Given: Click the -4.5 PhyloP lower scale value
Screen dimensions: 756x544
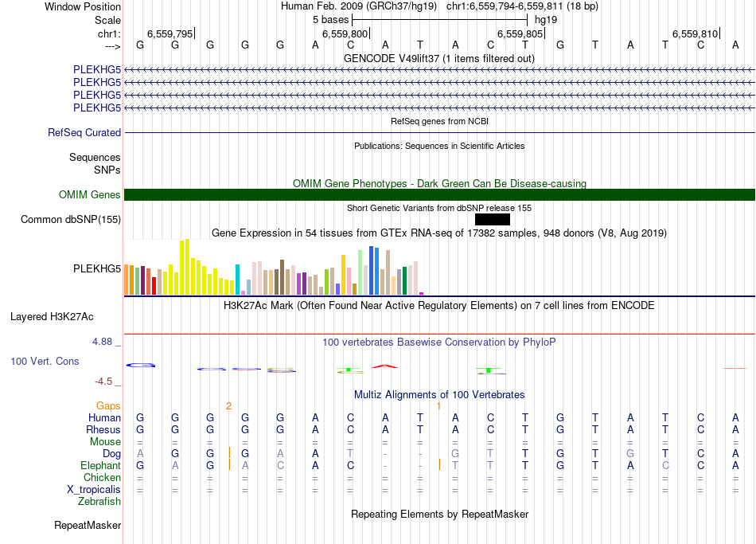Looking at the screenshot, I should (x=103, y=382).
